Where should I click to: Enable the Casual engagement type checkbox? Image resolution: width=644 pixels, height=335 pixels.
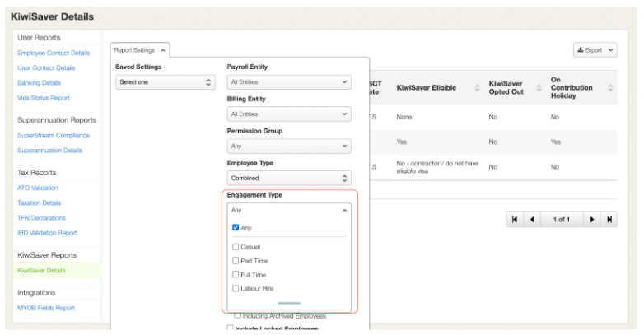(236, 247)
